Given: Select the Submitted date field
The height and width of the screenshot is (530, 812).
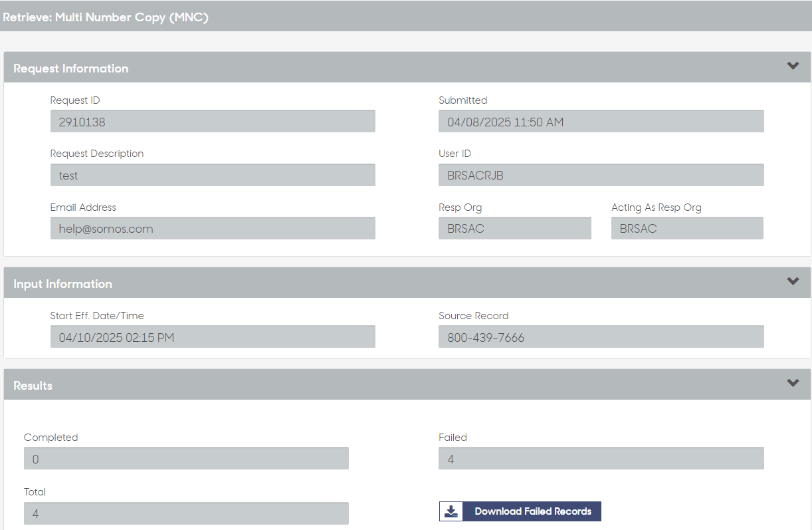Looking at the screenshot, I should (601, 121).
